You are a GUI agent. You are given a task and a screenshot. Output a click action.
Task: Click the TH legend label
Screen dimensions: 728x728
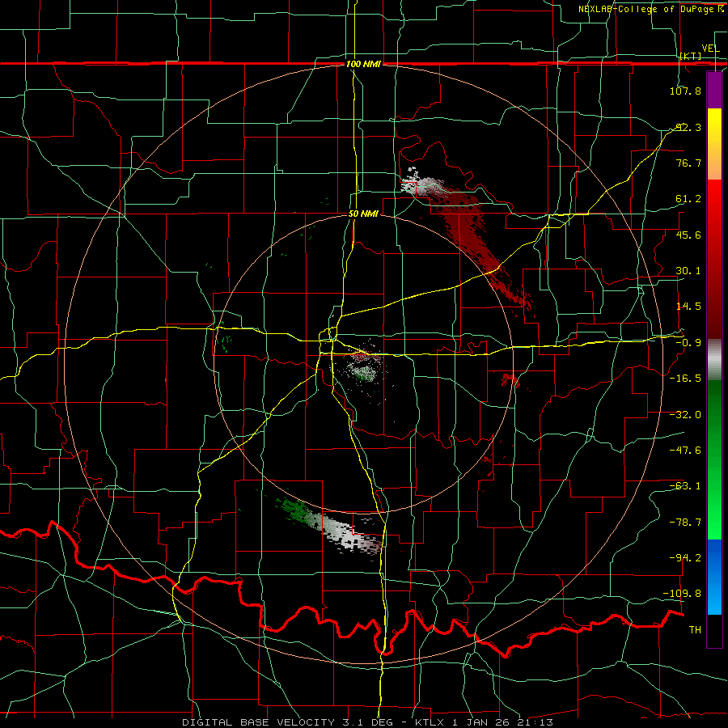coord(695,629)
